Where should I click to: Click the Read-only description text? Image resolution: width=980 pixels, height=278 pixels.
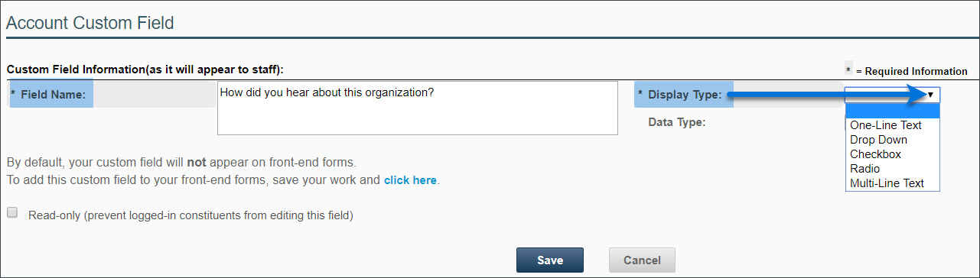click(190, 215)
